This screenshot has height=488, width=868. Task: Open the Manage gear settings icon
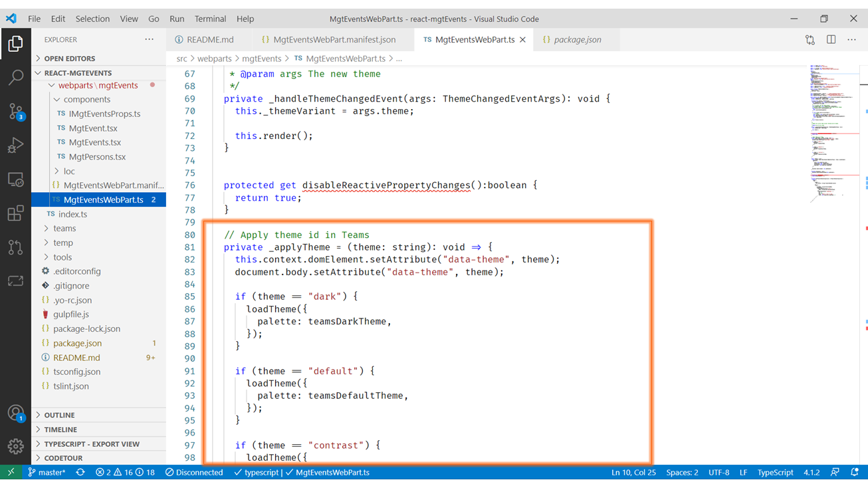(15, 446)
